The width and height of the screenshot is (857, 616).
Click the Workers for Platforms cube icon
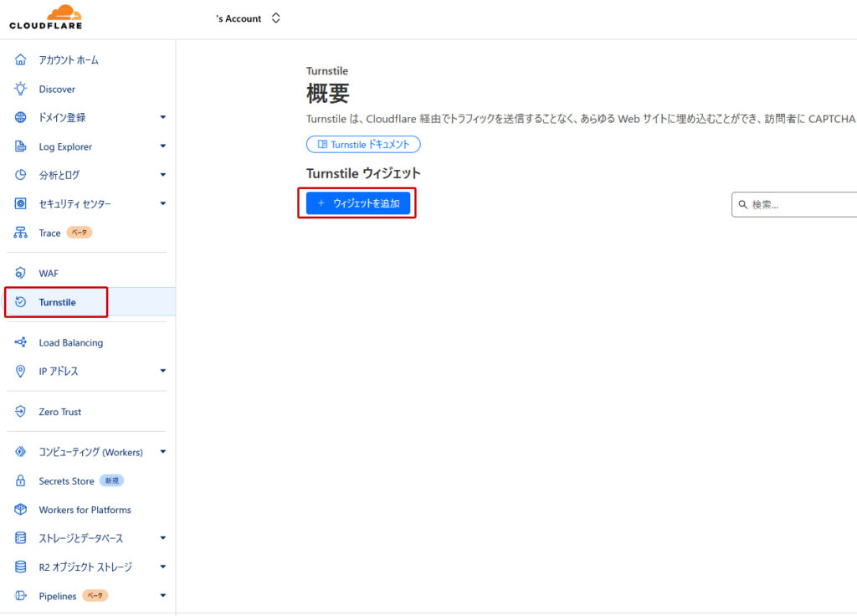(21, 510)
